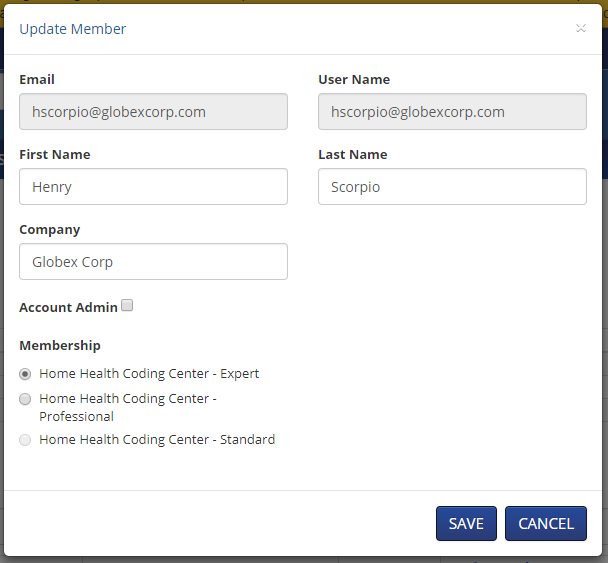Click the Email field label
This screenshot has height=563, width=608.
point(37,79)
